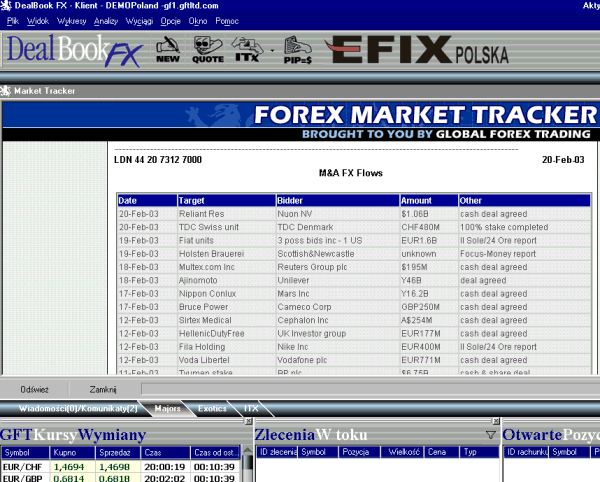Screen dimensions: 600x482
Task: Open the Plik menu
Action: coord(13,21)
